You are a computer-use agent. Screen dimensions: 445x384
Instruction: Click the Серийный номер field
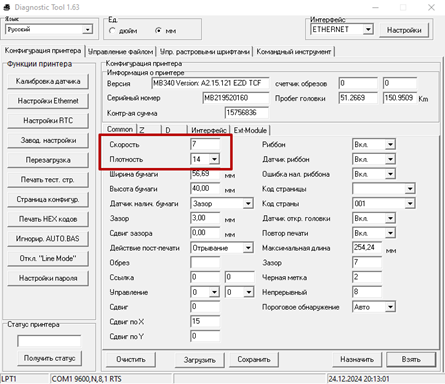click(236, 98)
